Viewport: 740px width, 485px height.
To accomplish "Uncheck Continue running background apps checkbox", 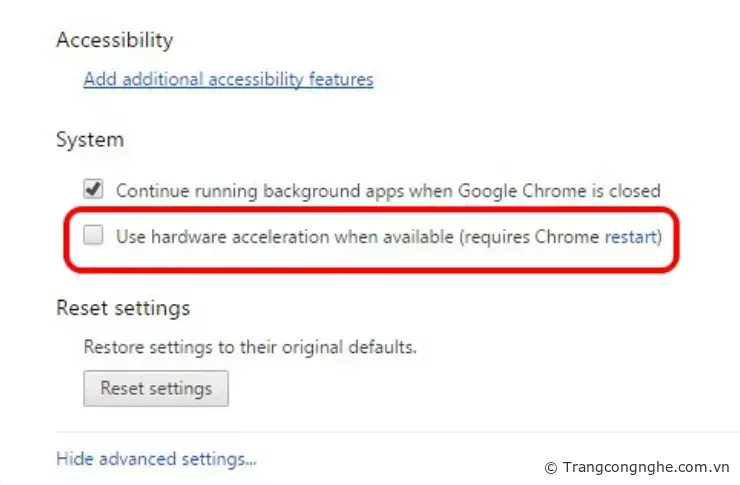I will pos(93,189).
